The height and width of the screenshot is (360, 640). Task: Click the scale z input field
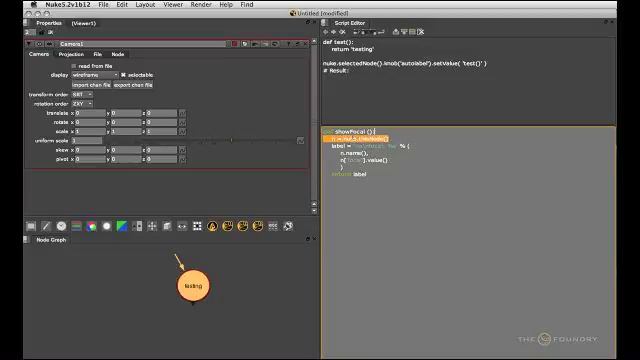[162, 131]
